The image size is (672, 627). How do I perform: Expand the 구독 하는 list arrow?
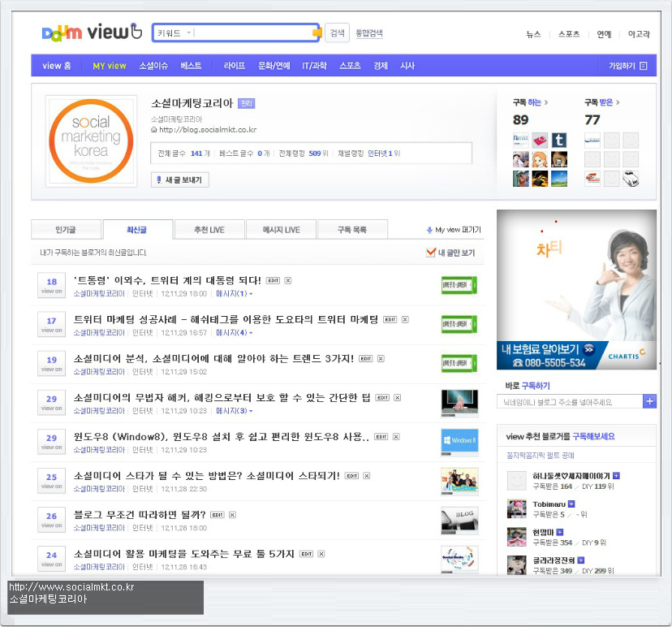click(x=546, y=102)
